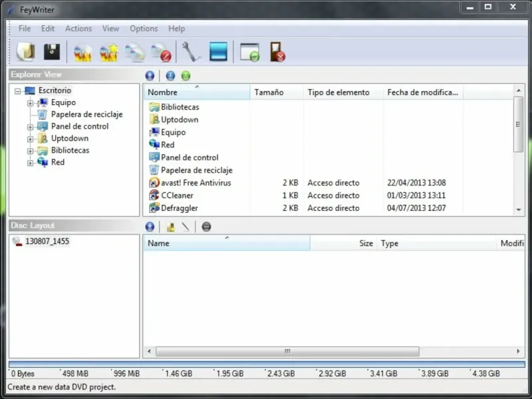Click Disc Layout pencil rename icon
The height and width of the screenshot is (399, 532).
point(186,227)
